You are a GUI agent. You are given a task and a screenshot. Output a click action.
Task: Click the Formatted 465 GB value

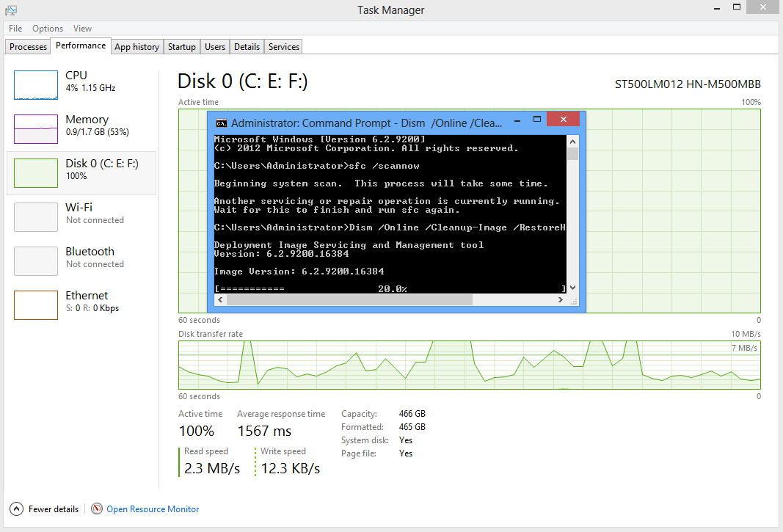(x=412, y=427)
